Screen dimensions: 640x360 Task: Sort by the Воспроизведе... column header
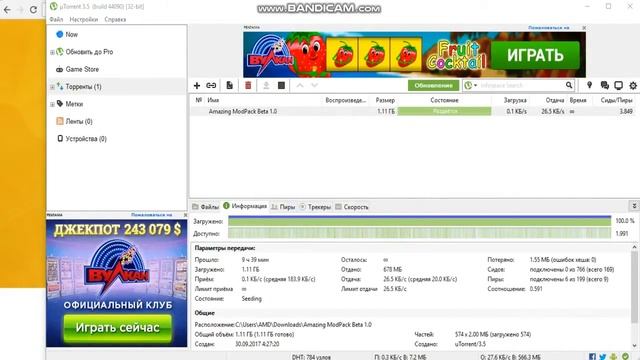[346, 100]
